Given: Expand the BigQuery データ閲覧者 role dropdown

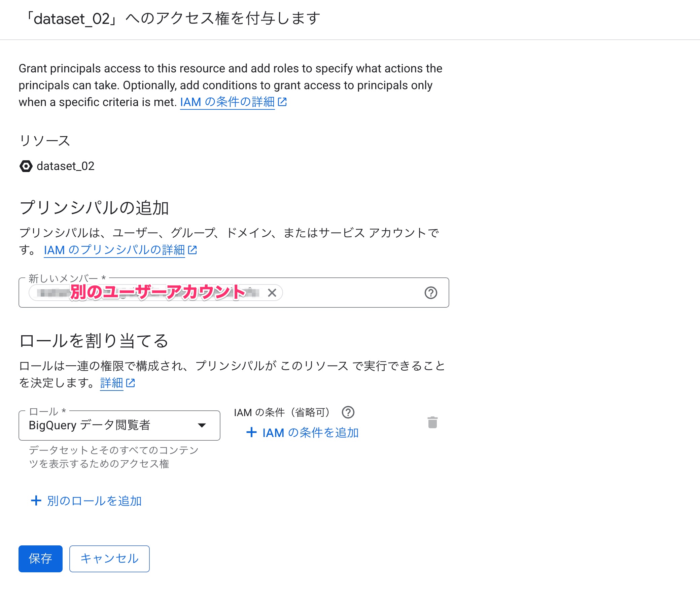Looking at the screenshot, I should click(x=119, y=426).
